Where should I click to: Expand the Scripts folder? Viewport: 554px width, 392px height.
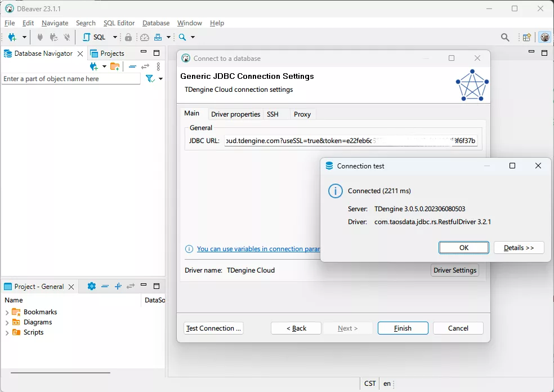[7, 333]
